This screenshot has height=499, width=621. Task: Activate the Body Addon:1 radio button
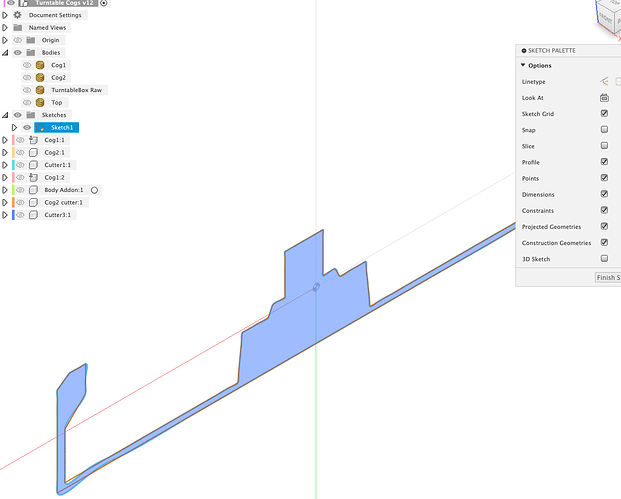(94, 190)
